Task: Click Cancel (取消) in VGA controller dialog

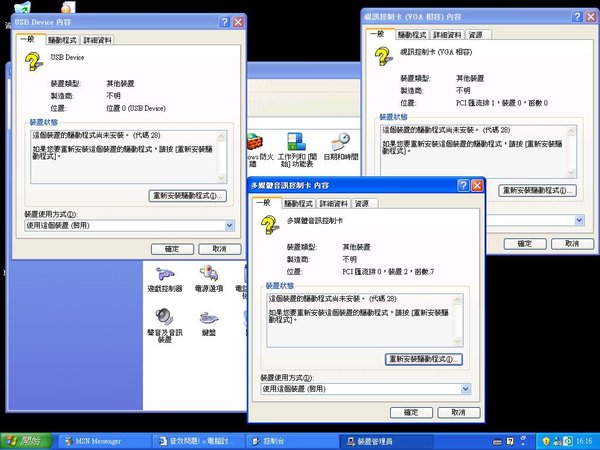Action: click(x=572, y=244)
